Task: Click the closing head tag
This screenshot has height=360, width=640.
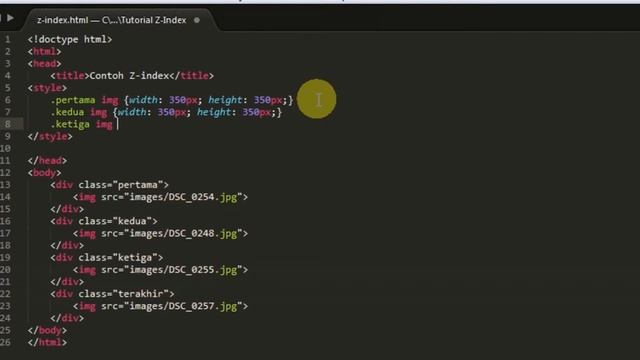Action: click(47, 160)
